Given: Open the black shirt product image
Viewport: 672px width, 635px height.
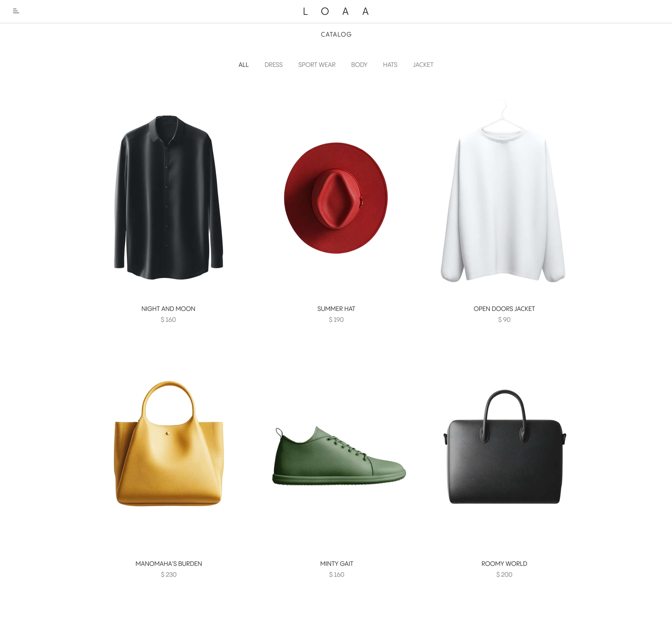Looking at the screenshot, I should click(168, 197).
